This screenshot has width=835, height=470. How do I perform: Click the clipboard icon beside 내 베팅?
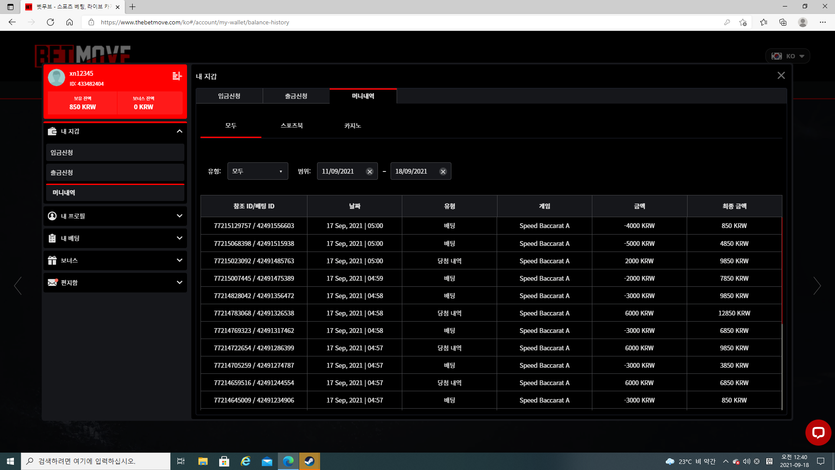(x=52, y=238)
